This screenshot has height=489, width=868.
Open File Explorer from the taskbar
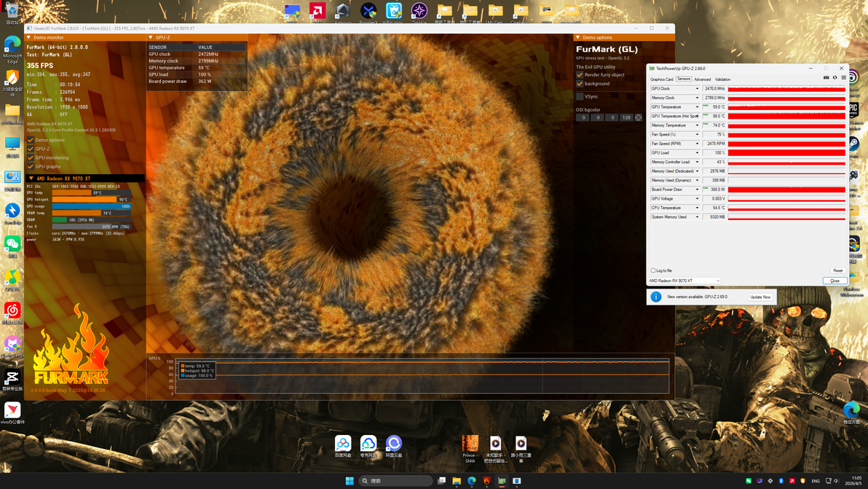[456, 481]
